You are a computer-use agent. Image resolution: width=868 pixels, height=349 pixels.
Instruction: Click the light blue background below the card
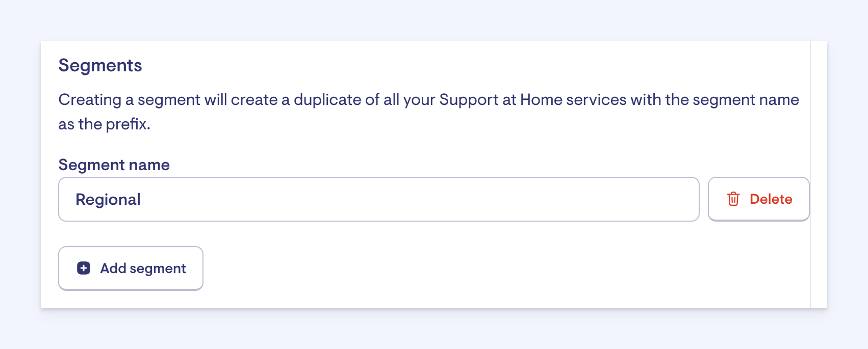pyautogui.click(x=433, y=330)
